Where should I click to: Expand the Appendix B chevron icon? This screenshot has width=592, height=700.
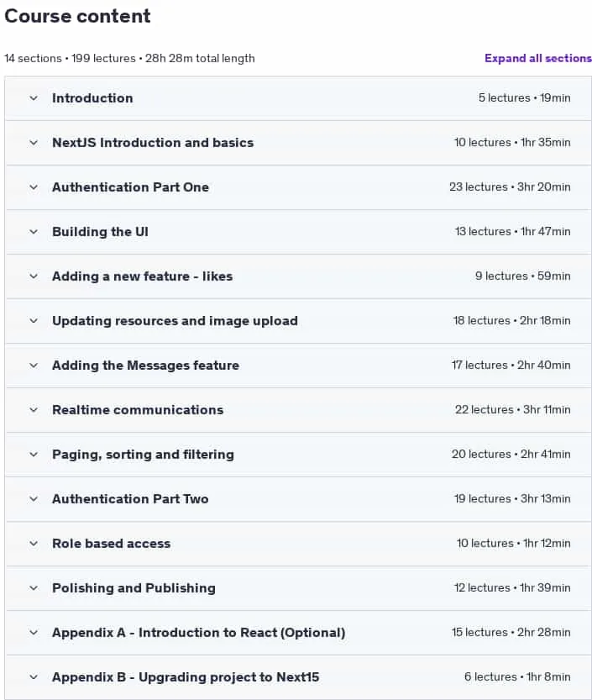point(34,677)
